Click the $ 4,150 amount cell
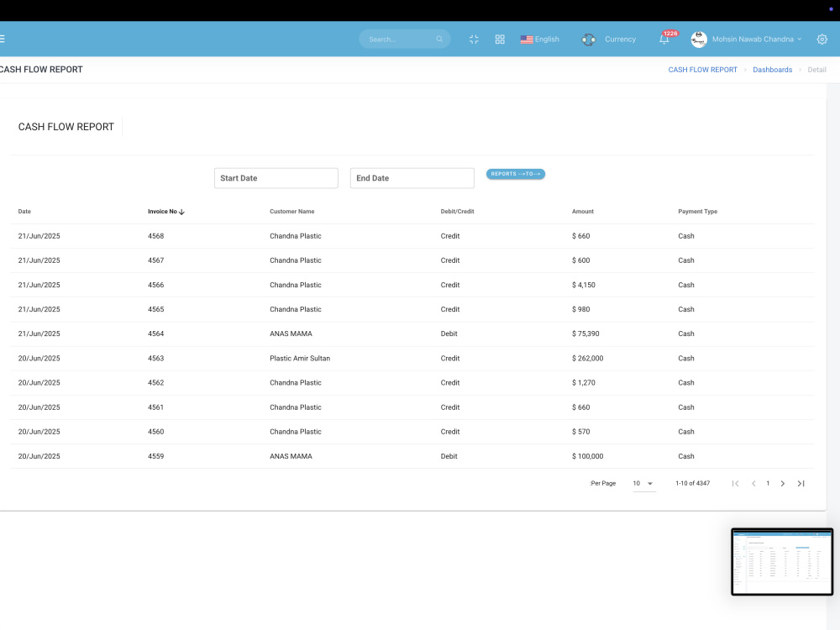840x630 pixels. (584, 285)
